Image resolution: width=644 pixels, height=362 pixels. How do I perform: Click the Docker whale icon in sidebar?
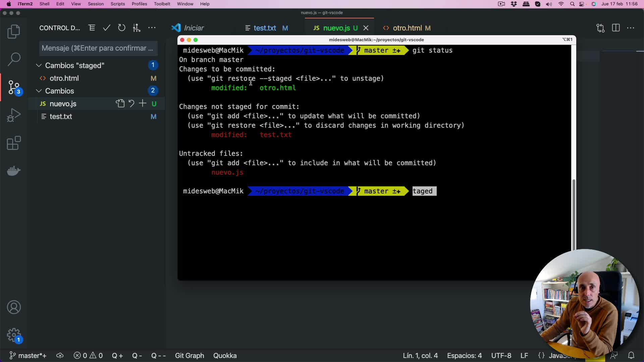14,171
